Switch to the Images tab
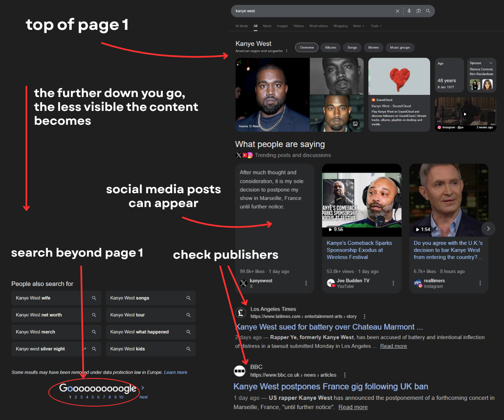504x420 pixels. [x=282, y=26]
